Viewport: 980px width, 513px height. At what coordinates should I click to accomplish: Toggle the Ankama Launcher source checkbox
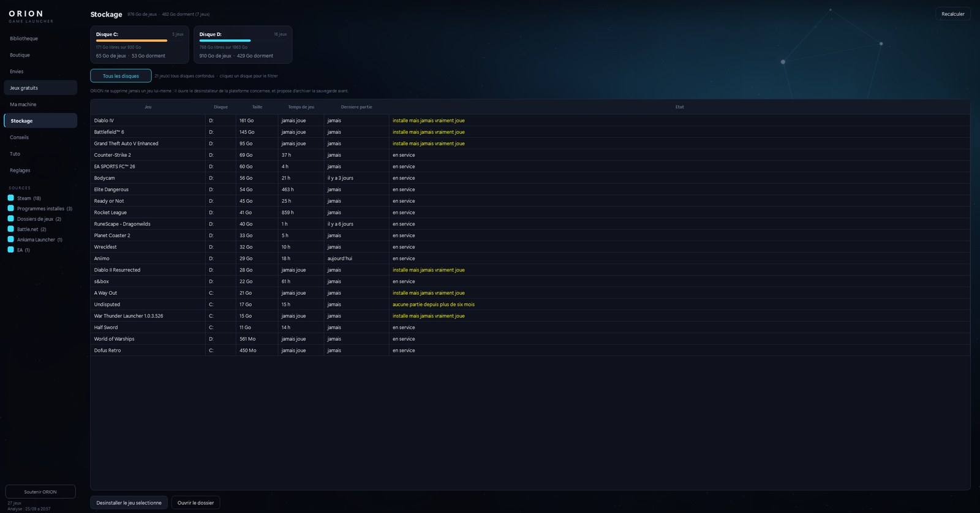coord(10,240)
